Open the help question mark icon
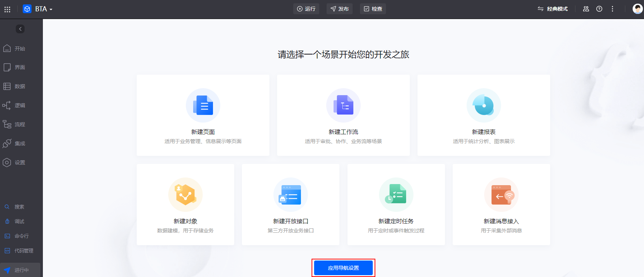The width and height of the screenshot is (644, 277). [x=599, y=9]
